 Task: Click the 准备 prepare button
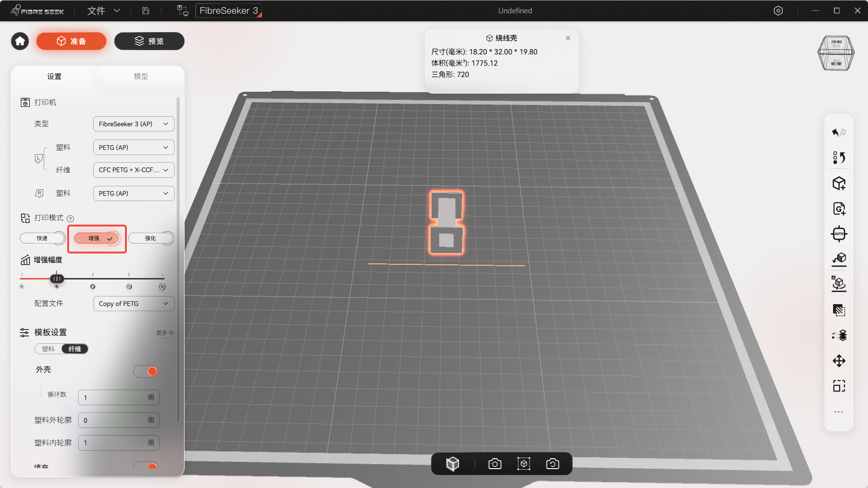71,41
